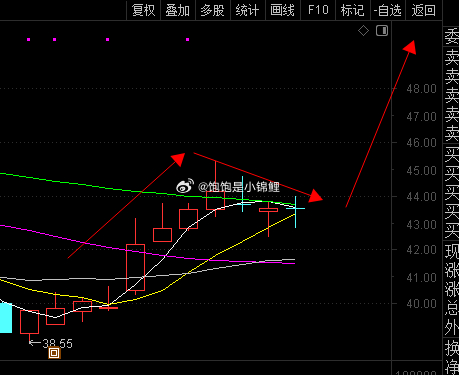Select the 45.00 price axis label

point(421,171)
